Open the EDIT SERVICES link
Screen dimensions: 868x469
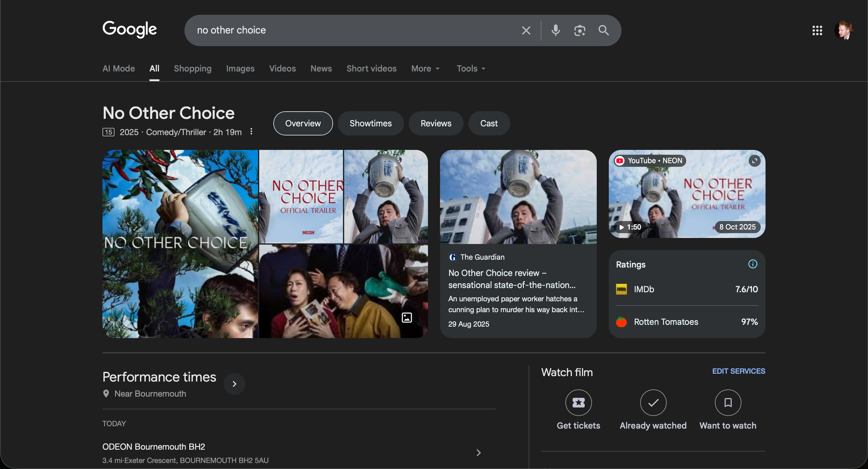pyautogui.click(x=739, y=371)
